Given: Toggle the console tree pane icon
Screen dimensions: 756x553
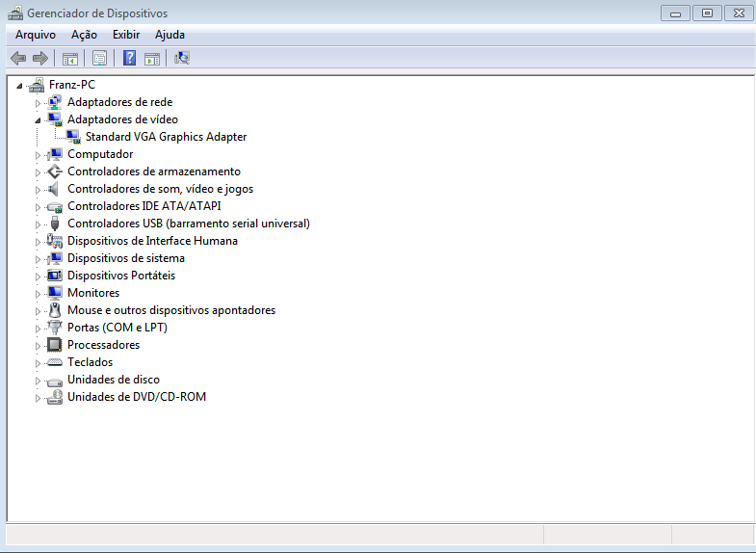Looking at the screenshot, I should (70, 59).
